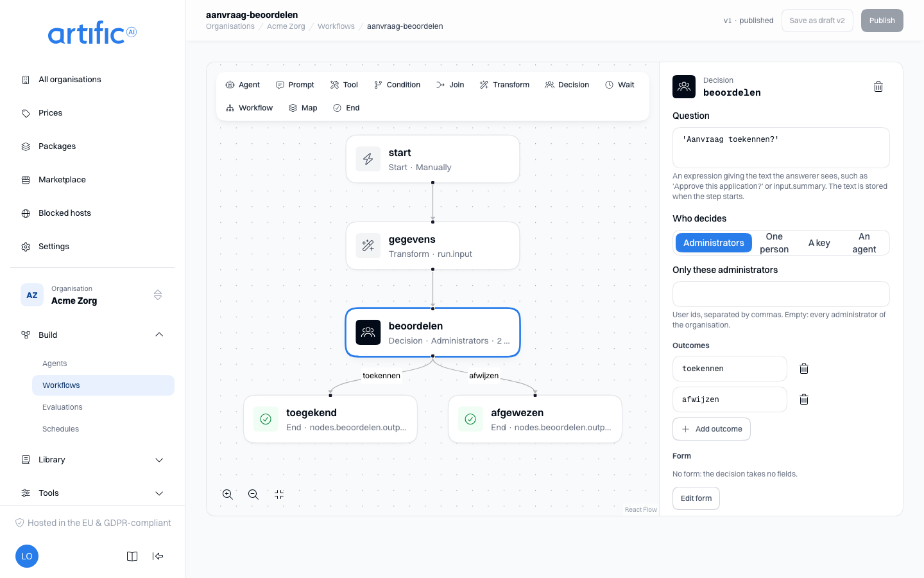Select One person as who decides
The width and height of the screenshot is (924, 578).
click(774, 243)
